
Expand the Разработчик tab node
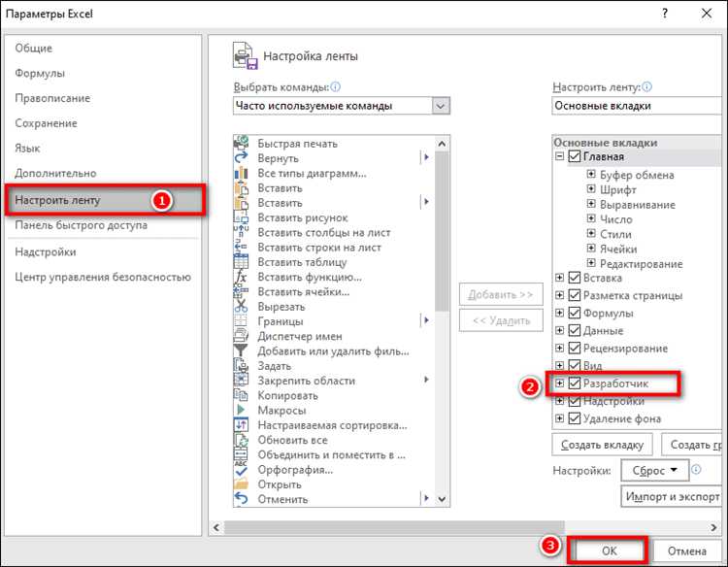[559, 384]
